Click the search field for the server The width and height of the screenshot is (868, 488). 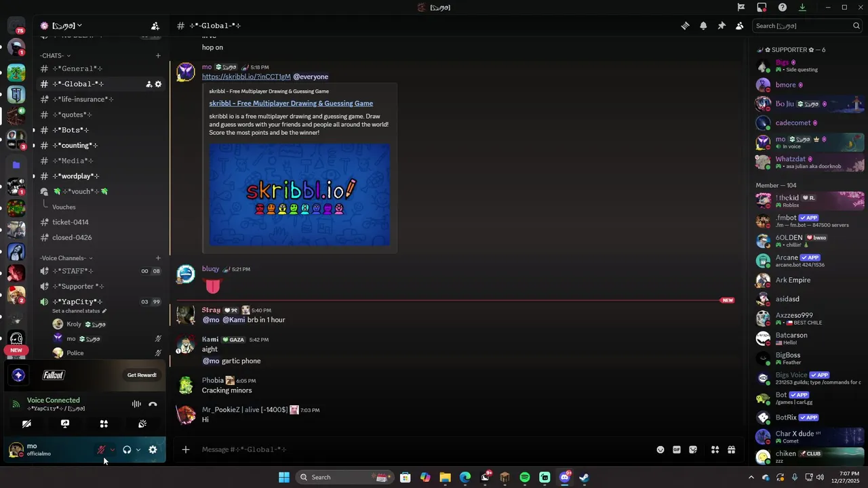[807, 26]
